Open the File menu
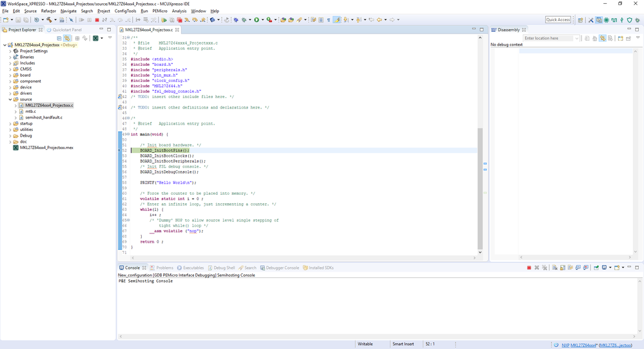This screenshot has width=644, height=349. click(5, 11)
